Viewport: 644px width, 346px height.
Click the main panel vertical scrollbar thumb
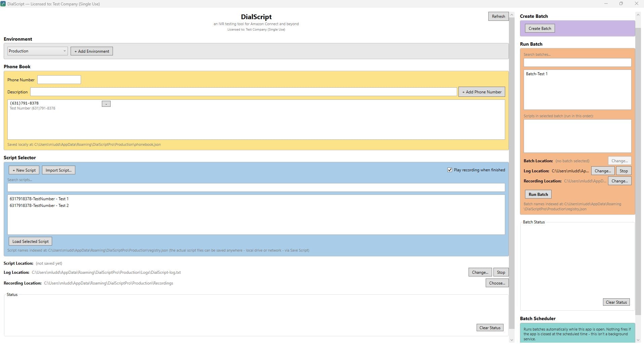pos(512,173)
